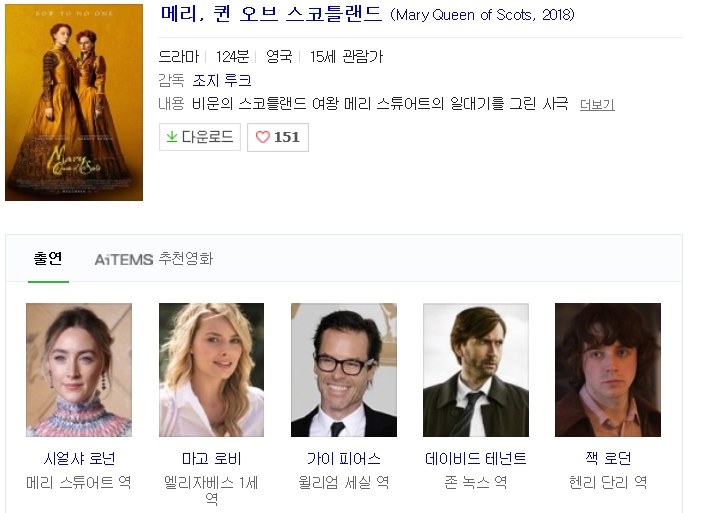
Task: Click 마고 로비's photo
Action: pyautogui.click(x=211, y=370)
